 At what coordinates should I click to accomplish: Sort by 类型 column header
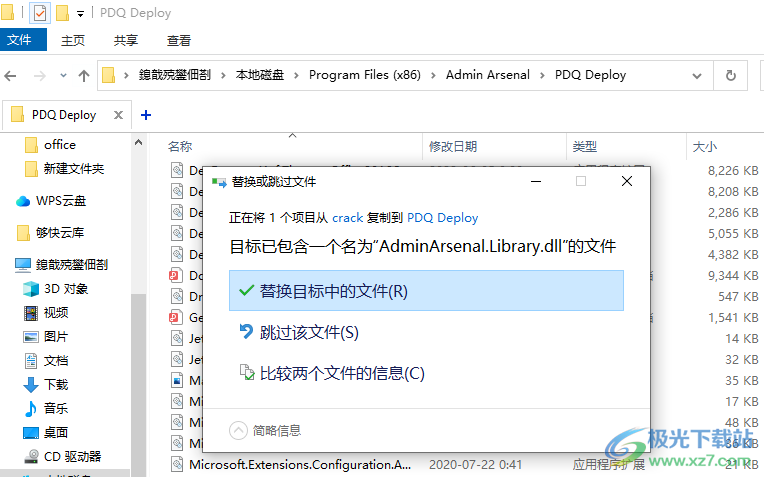click(x=585, y=146)
